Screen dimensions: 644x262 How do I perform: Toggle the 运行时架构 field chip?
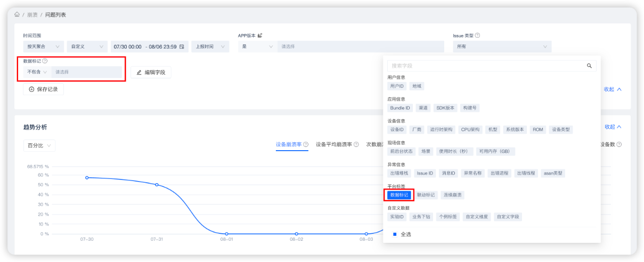[441, 129]
